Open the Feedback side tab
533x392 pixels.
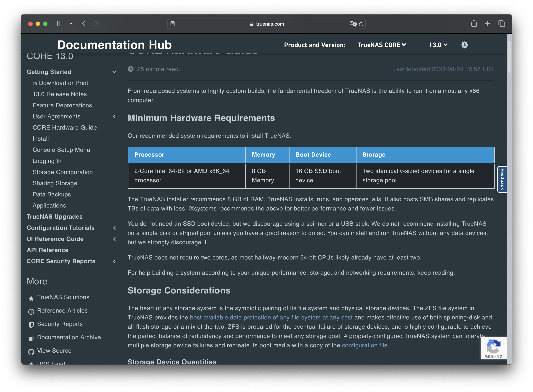pos(502,179)
